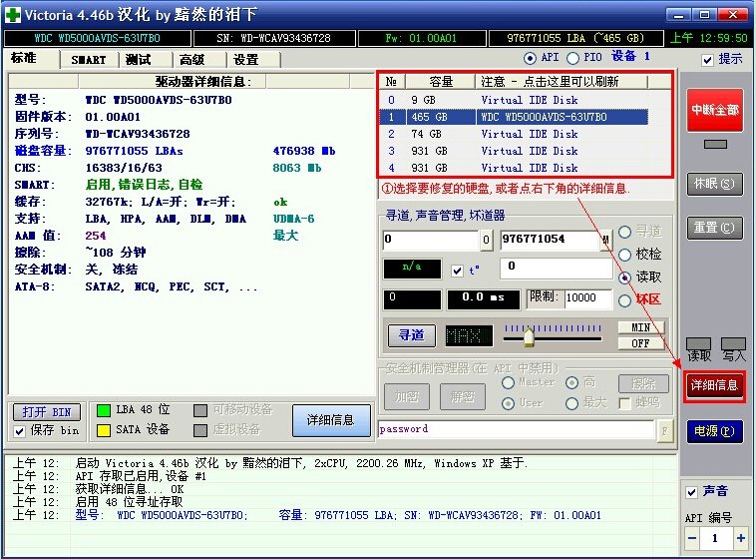This screenshot has width=756, height=559.
Task: Click the small F button beside password
Action: click(x=664, y=430)
